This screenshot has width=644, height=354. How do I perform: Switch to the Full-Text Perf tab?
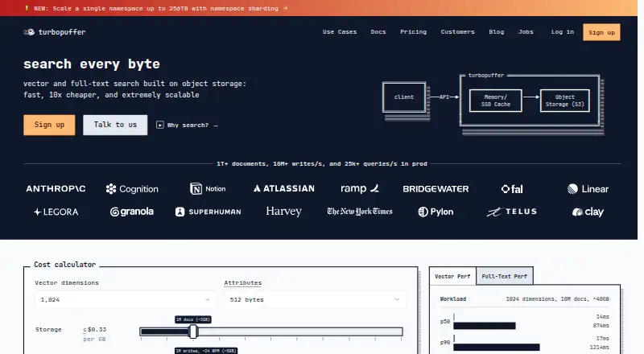click(505, 277)
